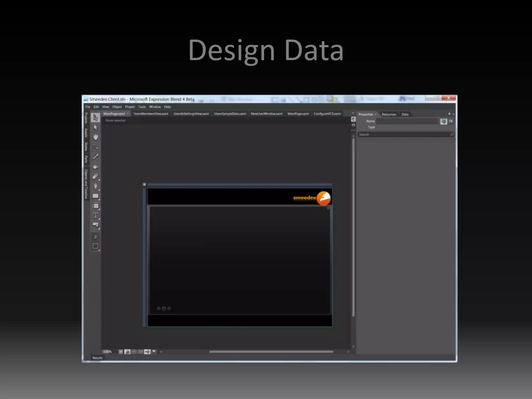Open the Object menu
The height and width of the screenshot is (399, 532).
pyautogui.click(x=117, y=107)
